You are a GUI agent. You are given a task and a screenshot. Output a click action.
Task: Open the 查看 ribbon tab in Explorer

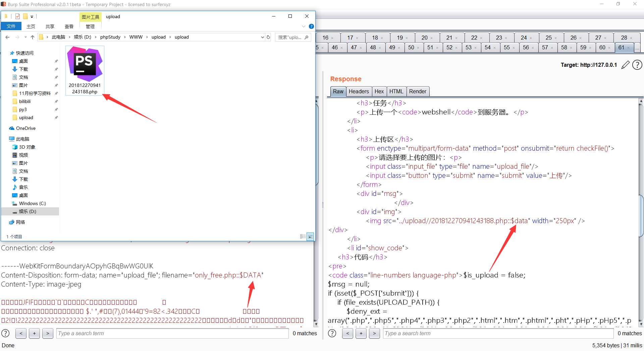coord(69,27)
